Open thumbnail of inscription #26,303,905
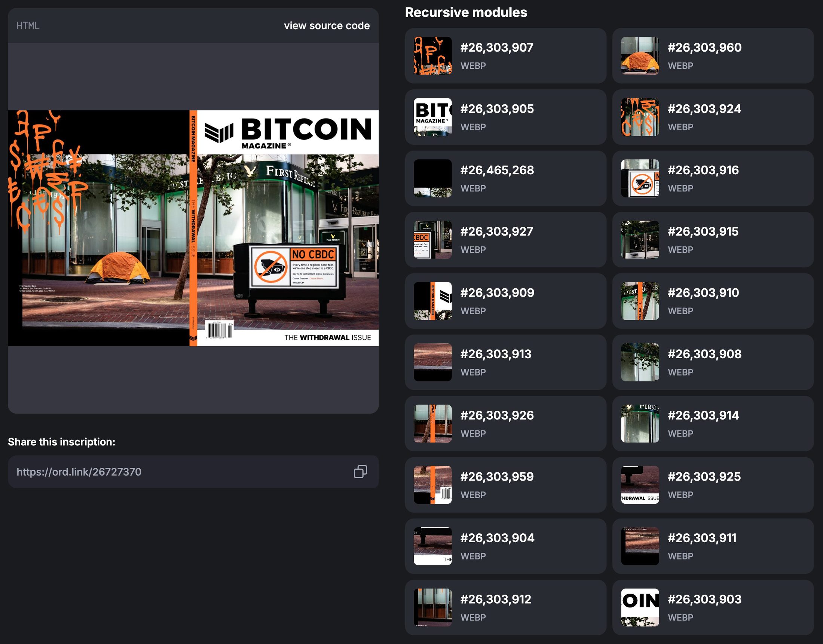This screenshot has width=823, height=644. point(432,117)
